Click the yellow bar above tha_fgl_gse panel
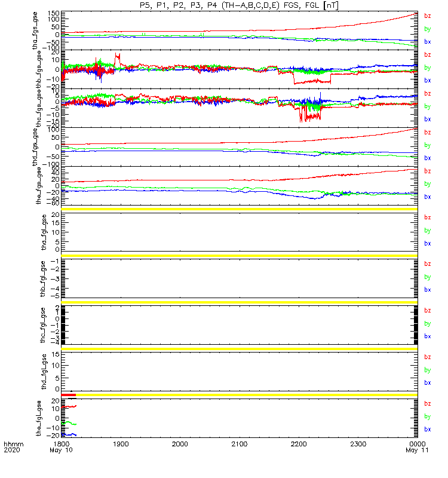The height and width of the screenshot is (478, 448). click(240, 209)
